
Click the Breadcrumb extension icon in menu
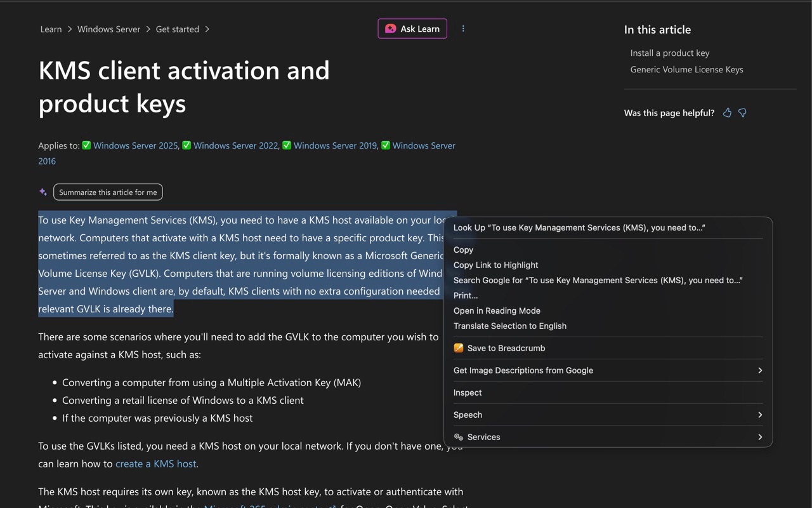coord(459,348)
